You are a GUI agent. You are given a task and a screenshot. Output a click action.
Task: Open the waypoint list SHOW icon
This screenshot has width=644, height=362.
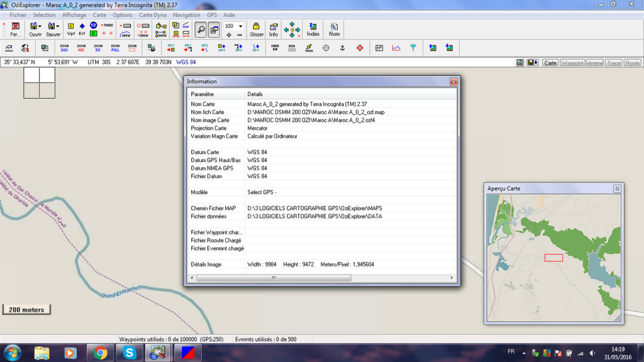(143, 34)
